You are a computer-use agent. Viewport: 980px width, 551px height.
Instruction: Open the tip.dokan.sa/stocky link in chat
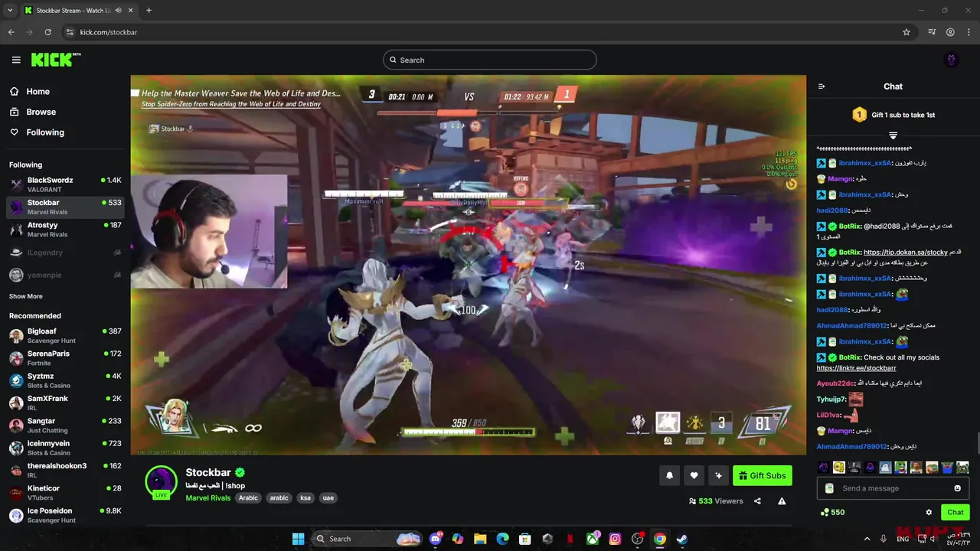[905, 252]
